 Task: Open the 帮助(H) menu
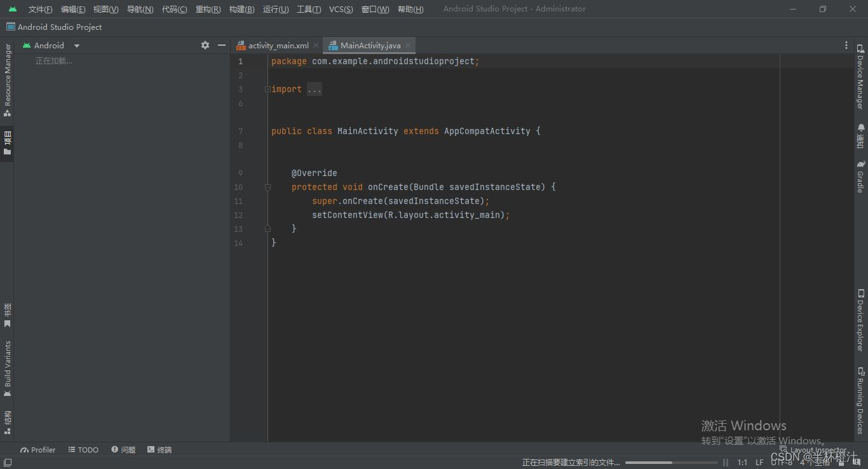(410, 9)
